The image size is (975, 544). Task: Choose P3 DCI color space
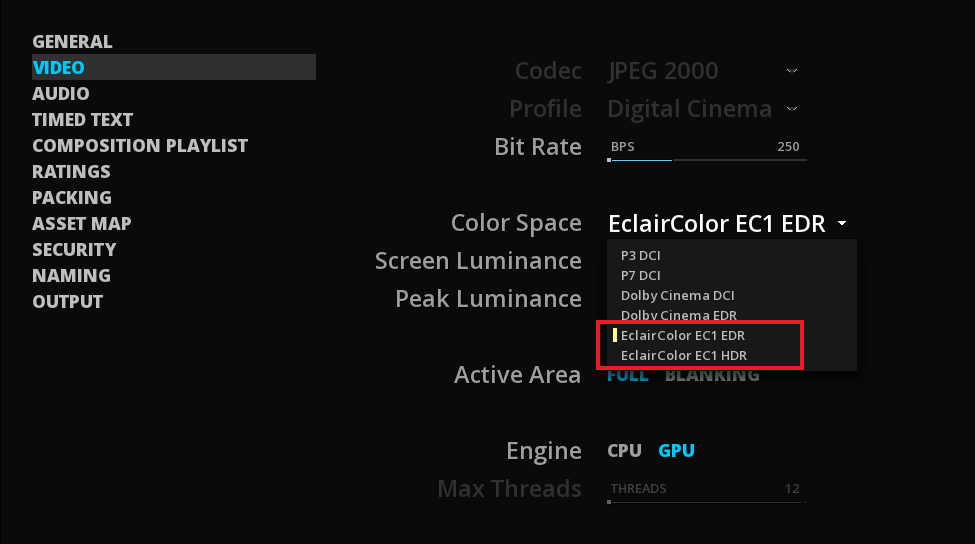(640, 256)
